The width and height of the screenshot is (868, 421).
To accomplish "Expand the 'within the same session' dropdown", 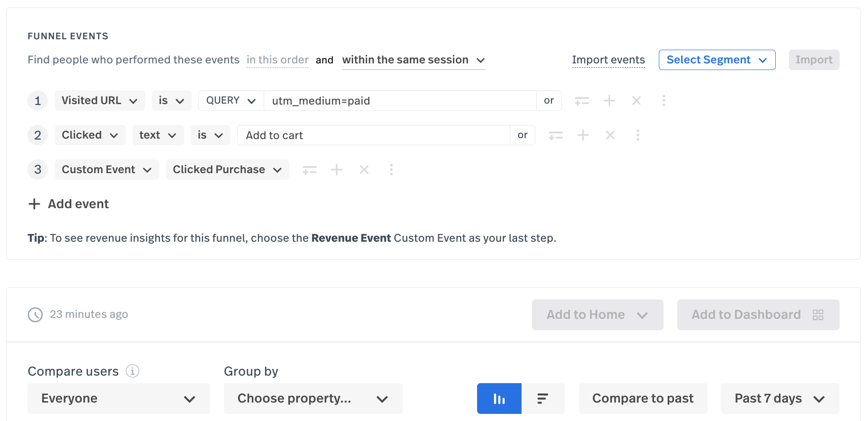I will point(413,60).
